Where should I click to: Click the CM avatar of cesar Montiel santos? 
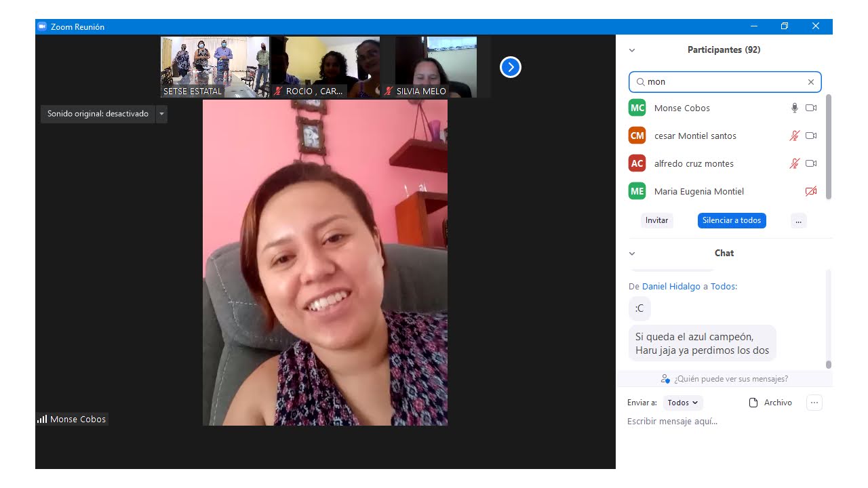click(637, 136)
